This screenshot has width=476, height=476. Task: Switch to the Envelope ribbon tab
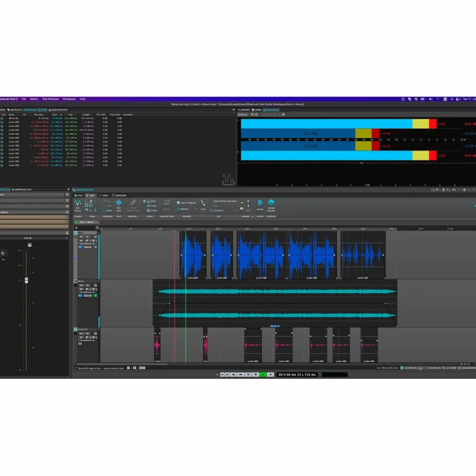click(x=119, y=195)
